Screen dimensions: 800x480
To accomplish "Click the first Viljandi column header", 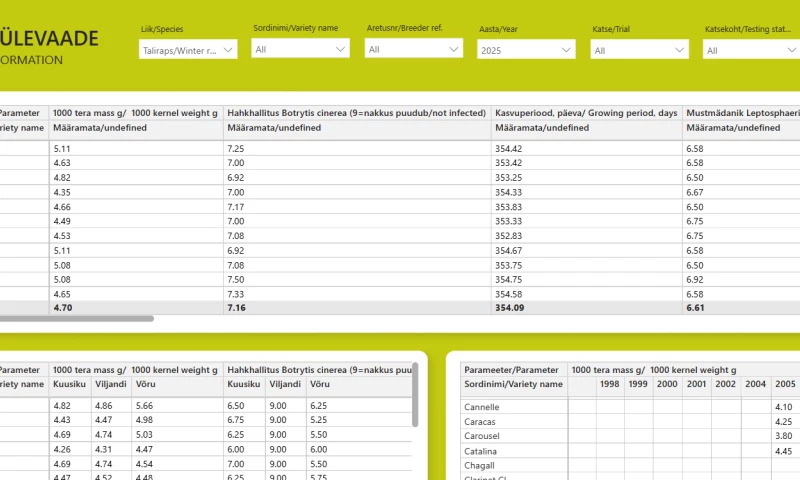I will click(x=111, y=384).
